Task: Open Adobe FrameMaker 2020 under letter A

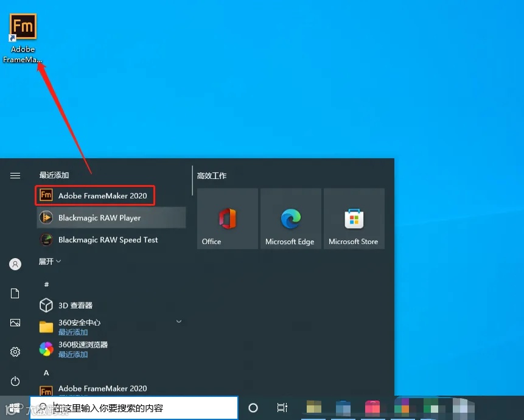Action: click(111, 389)
